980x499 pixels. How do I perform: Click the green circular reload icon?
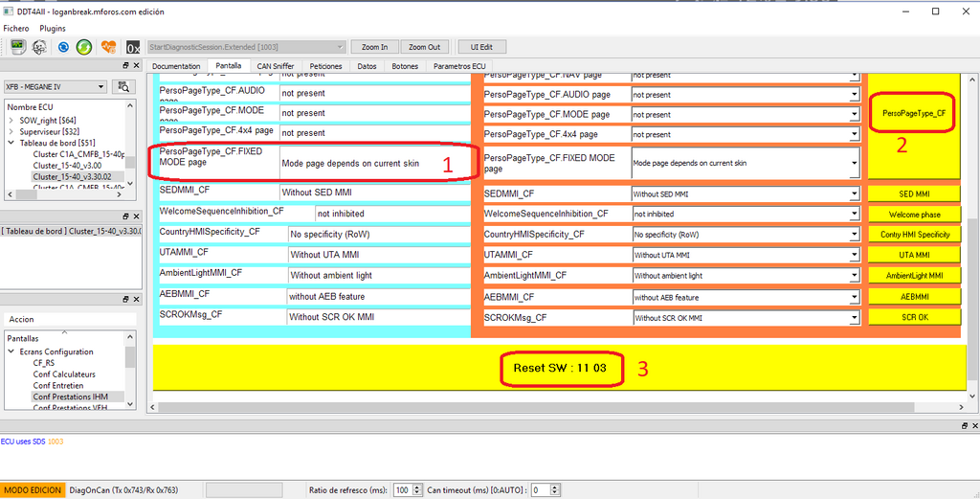(84, 47)
